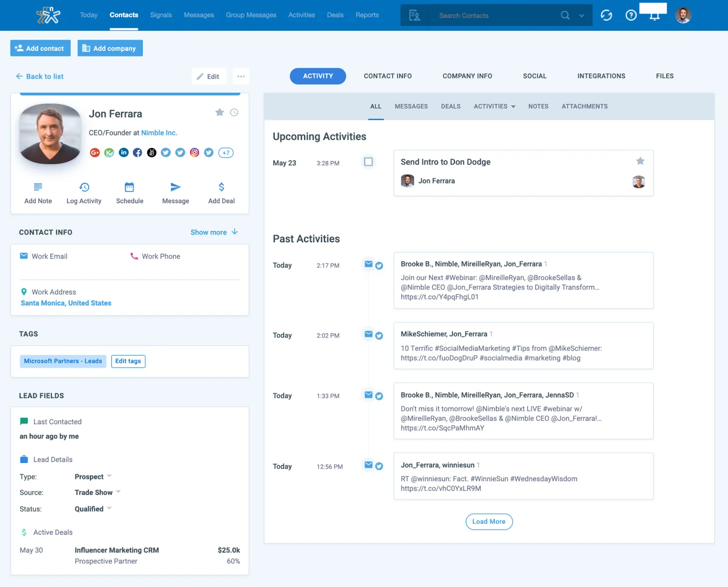The width and height of the screenshot is (728, 587).
Task: Click the Edit button on the contact
Action: (x=208, y=76)
